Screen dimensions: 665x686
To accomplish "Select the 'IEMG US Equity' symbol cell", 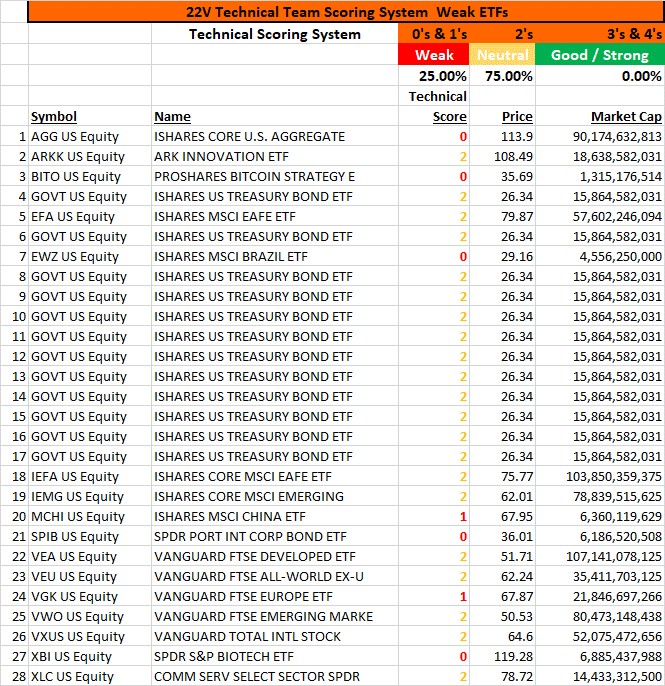I will tap(90, 497).
